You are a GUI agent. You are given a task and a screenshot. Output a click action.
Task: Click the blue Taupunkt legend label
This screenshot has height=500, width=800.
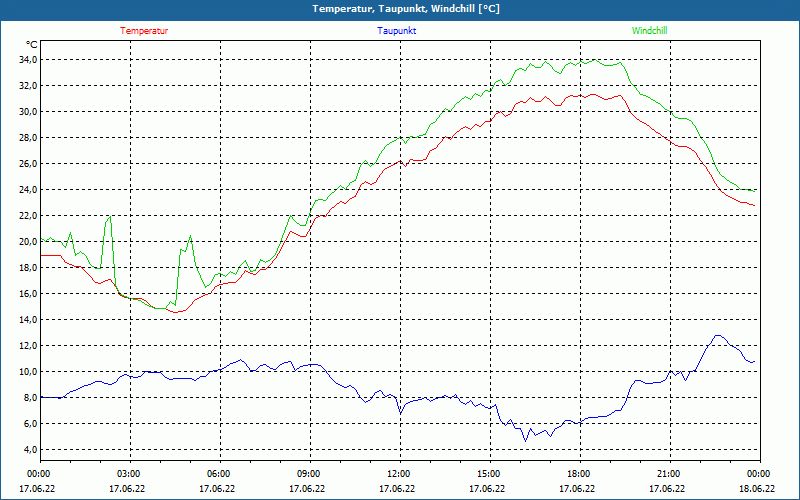coord(396,31)
